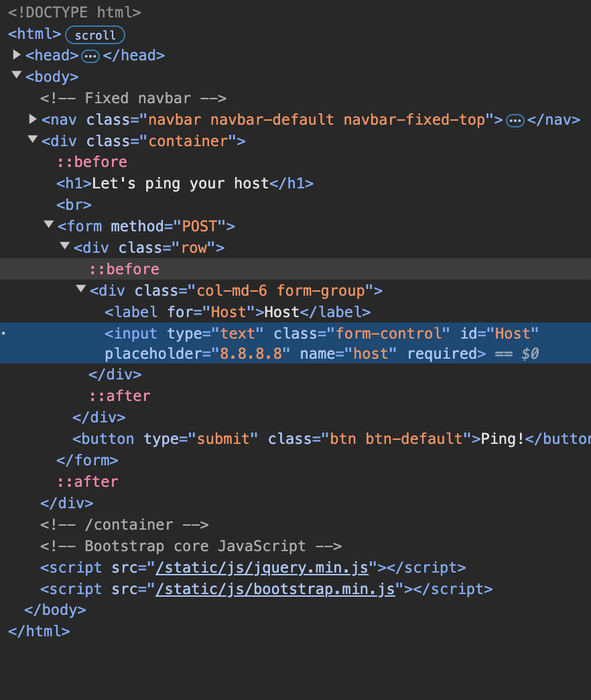Select the button type submit element

pos(332,439)
